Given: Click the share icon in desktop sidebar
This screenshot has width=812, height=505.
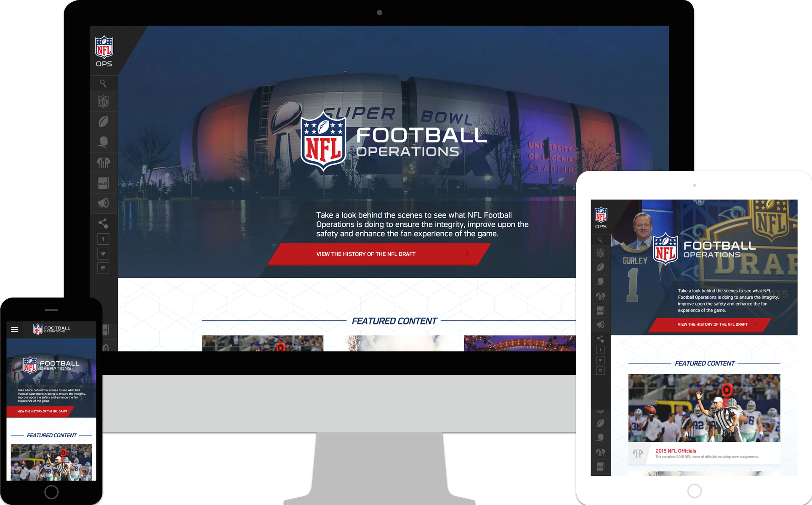Looking at the screenshot, I should pyautogui.click(x=103, y=223).
